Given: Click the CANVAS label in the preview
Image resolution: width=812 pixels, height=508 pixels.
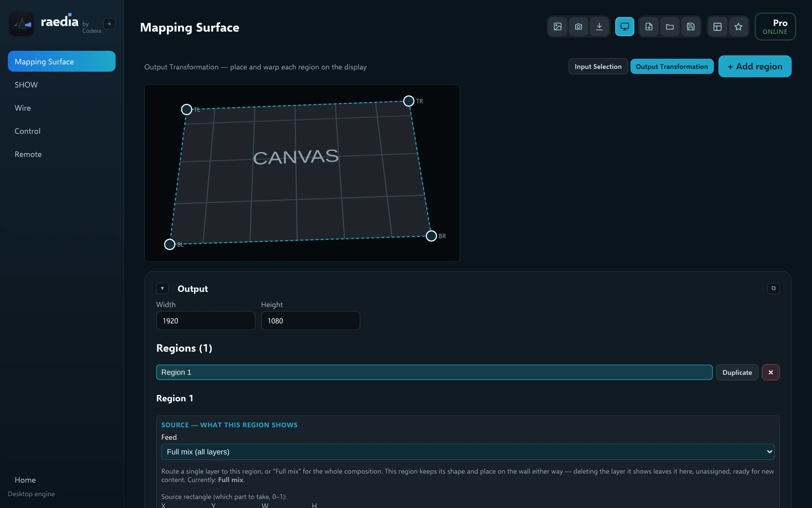Looking at the screenshot, I should pyautogui.click(x=296, y=157).
